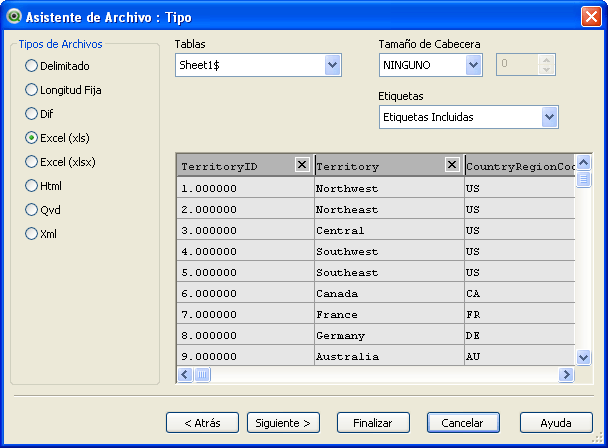Go back with the Atrás button

pos(202,423)
